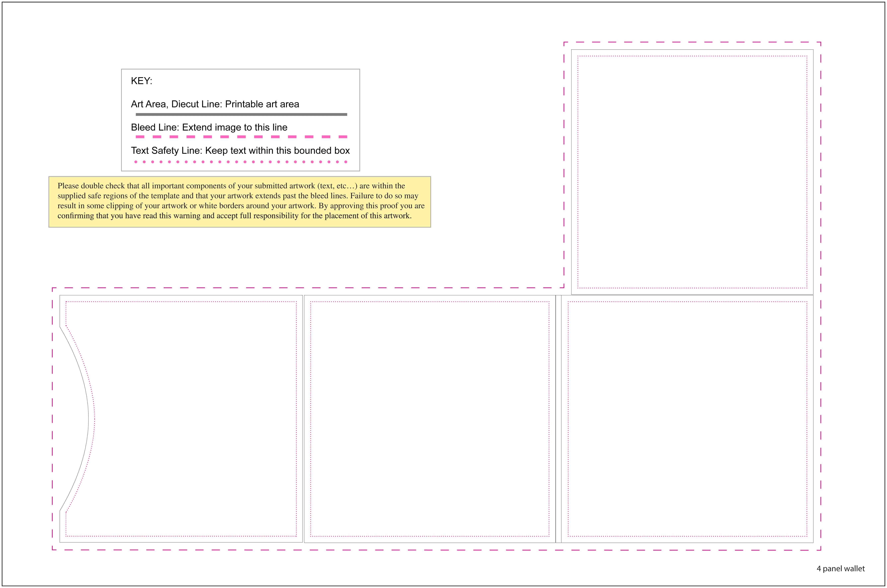This screenshot has height=588, width=887.
Task: Click the 'KEY:' heading text
Action: (x=141, y=81)
